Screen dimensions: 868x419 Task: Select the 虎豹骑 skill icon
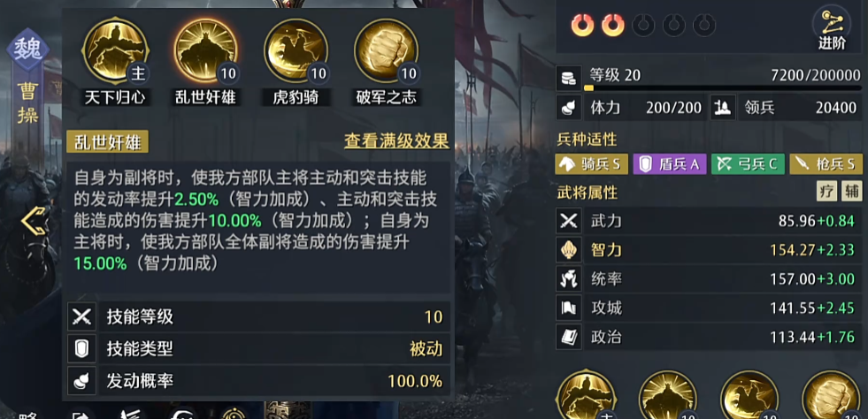pyautogui.click(x=296, y=50)
